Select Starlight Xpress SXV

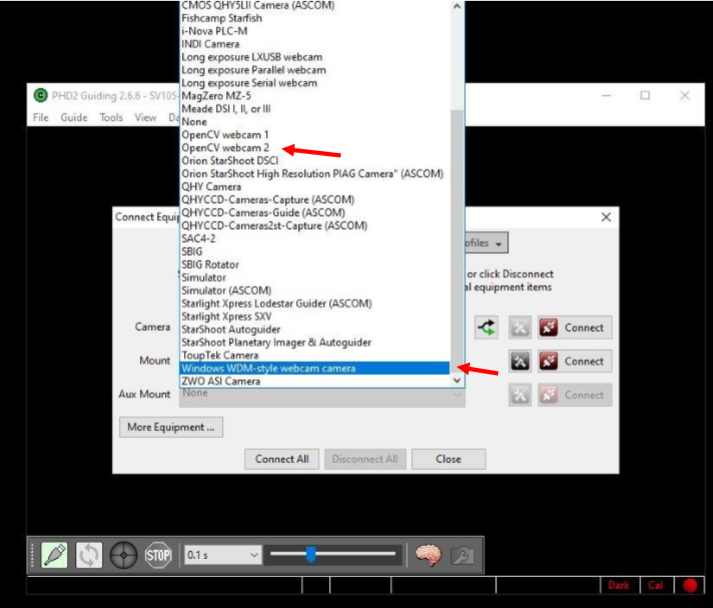click(315, 316)
